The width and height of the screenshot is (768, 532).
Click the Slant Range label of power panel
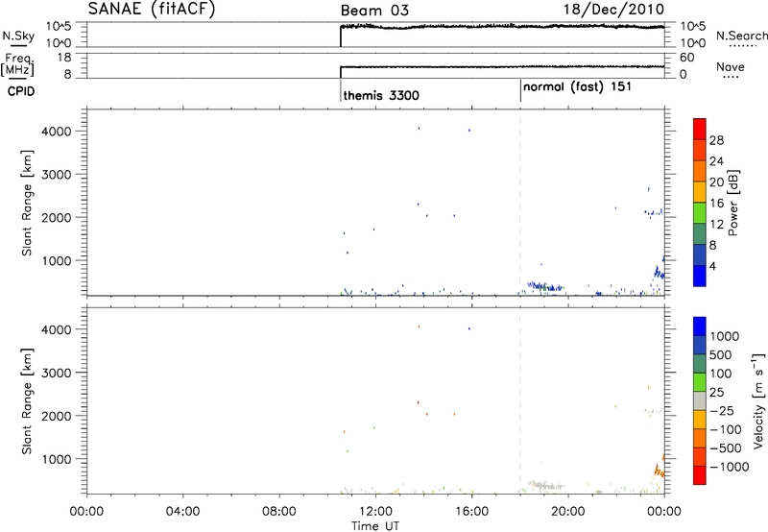[27, 203]
